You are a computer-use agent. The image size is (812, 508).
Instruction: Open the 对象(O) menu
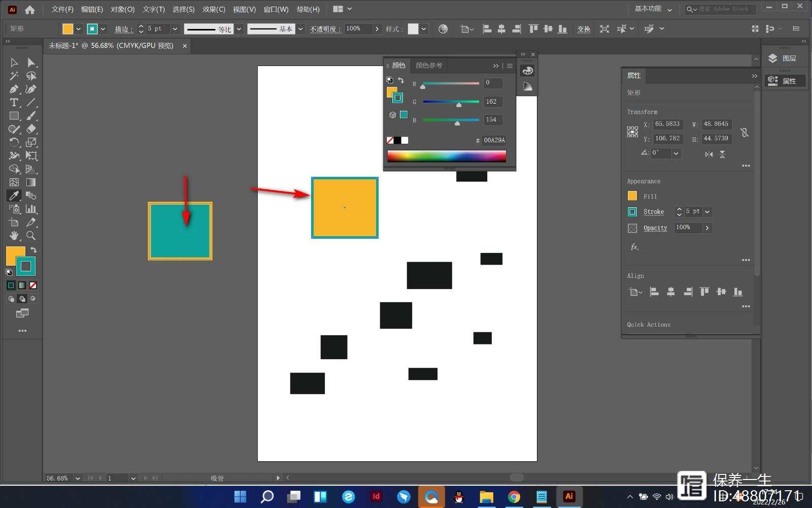click(x=123, y=9)
